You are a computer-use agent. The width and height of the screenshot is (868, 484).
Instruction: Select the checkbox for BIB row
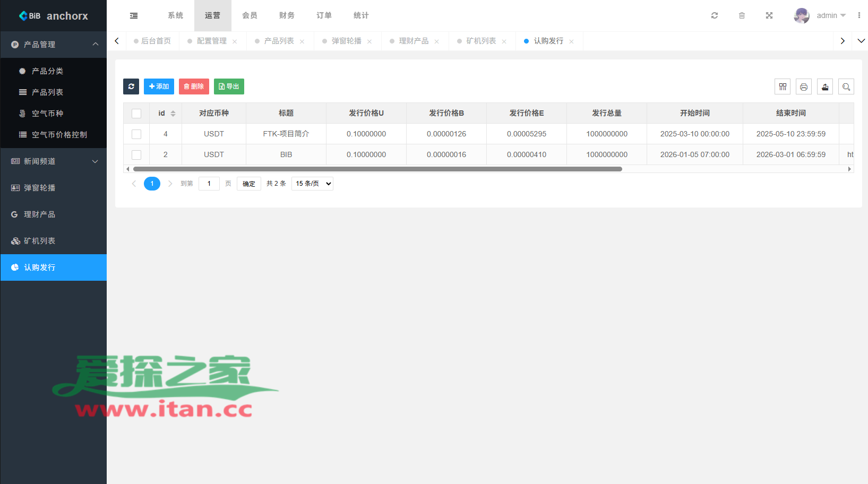pos(136,155)
